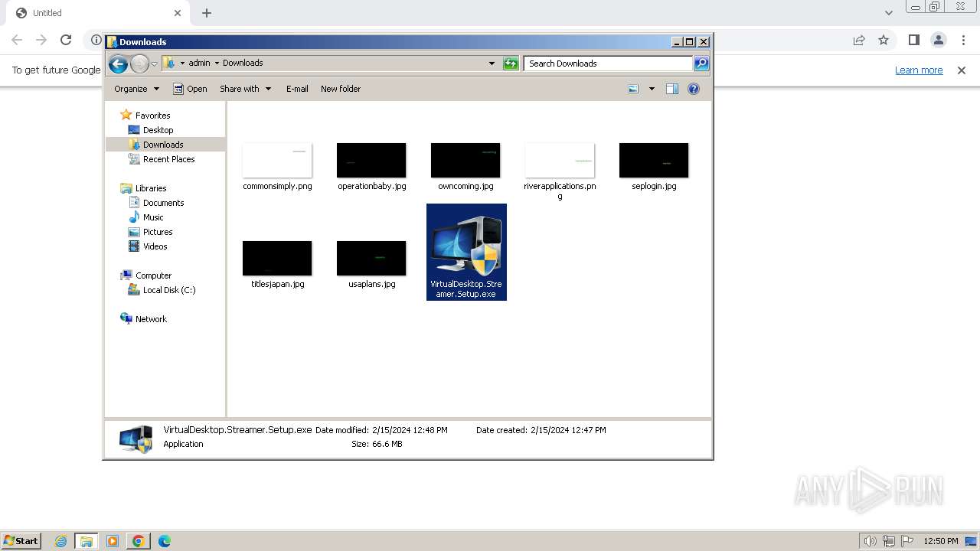Open Recent Places in navigation pane
This screenshot has height=551, width=980.
168,159
